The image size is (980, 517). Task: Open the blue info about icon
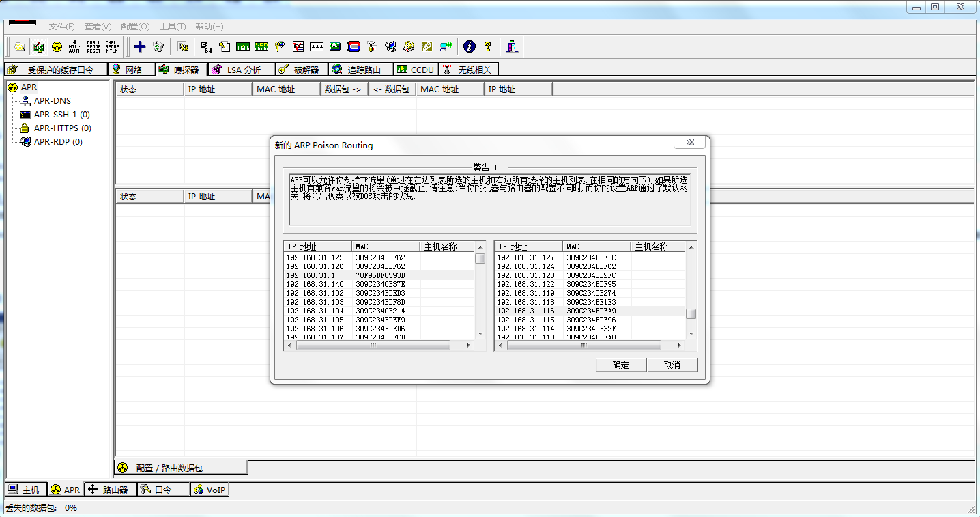pos(469,46)
